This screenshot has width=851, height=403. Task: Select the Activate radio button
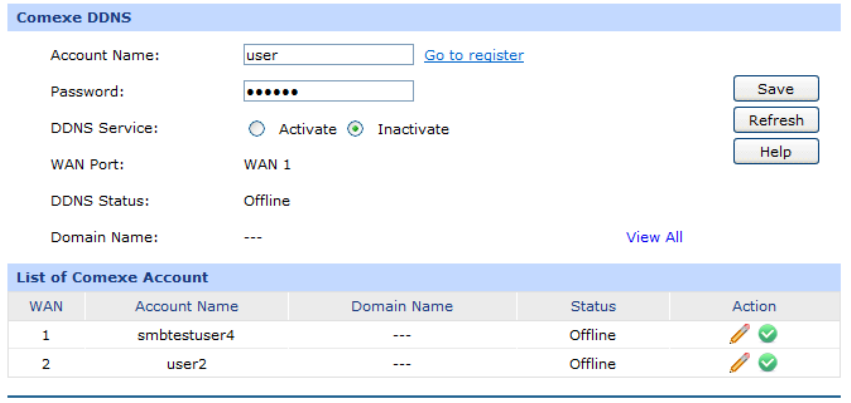click(x=257, y=129)
